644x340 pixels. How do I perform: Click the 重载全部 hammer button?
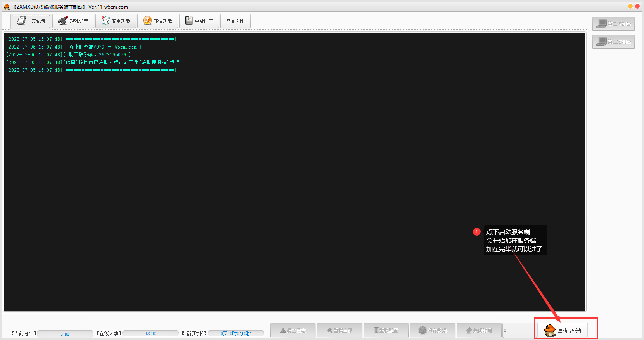(x=339, y=330)
